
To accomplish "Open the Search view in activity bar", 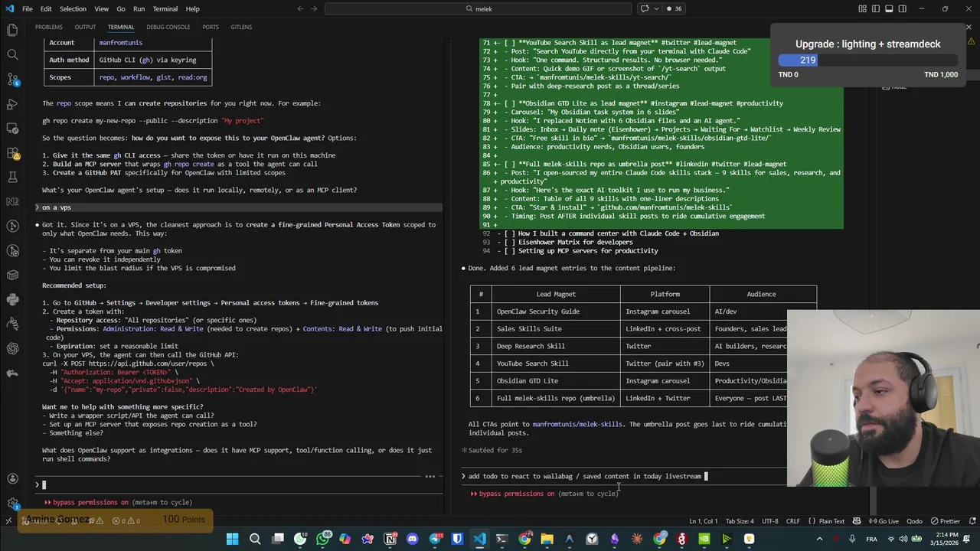I will point(12,54).
